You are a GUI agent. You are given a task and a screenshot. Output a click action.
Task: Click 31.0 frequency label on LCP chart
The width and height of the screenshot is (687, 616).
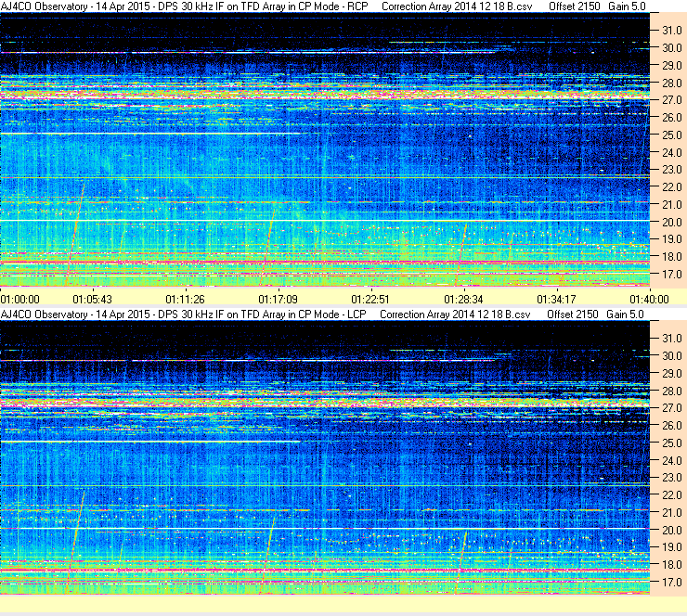tap(671, 338)
